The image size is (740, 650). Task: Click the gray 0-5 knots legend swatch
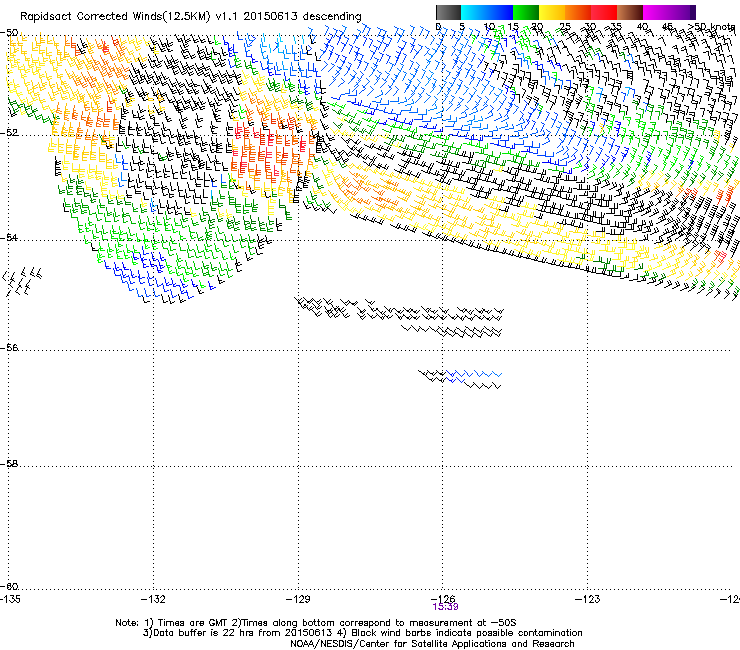coord(448,12)
